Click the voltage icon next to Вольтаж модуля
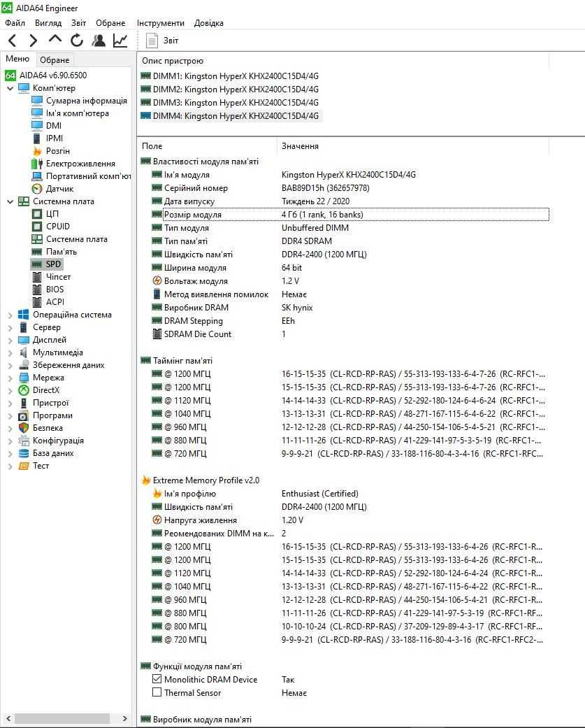 (x=157, y=281)
